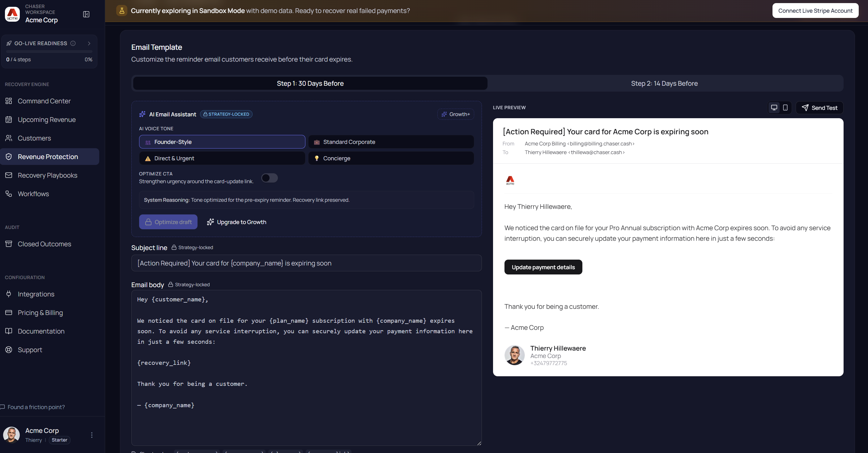Click the Email body lock icon

[x=171, y=284]
